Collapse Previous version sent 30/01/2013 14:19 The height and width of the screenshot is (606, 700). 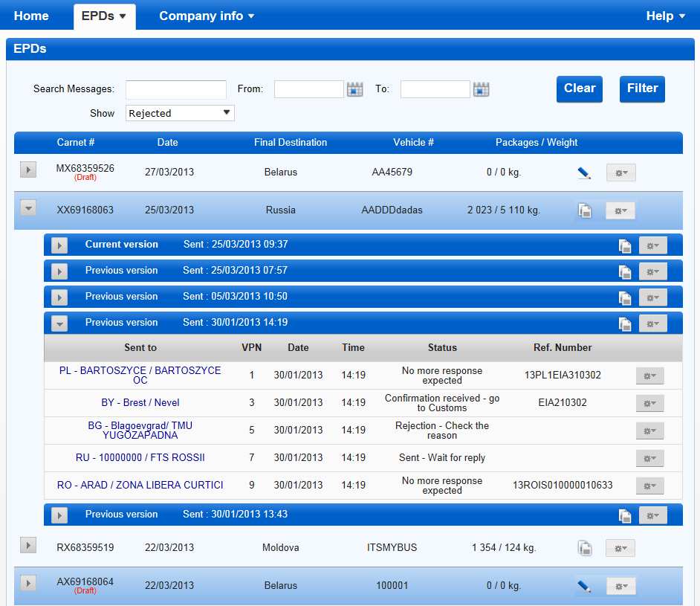point(59,323)
